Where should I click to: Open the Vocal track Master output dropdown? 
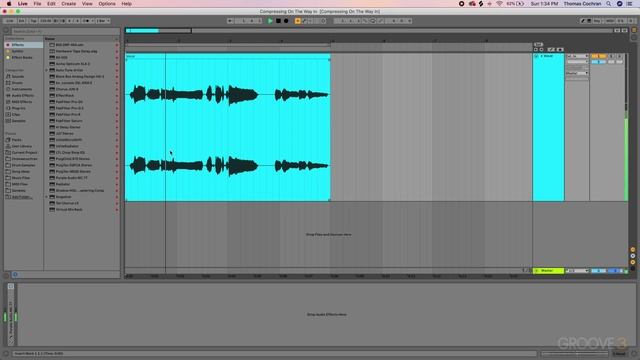point(577,73)
